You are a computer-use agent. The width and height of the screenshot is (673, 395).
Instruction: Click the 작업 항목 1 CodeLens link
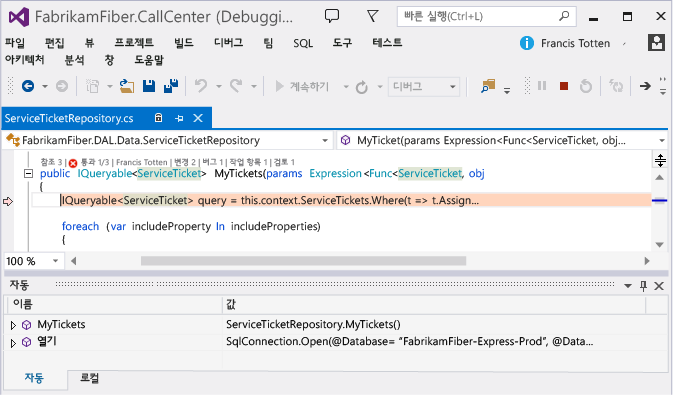click(x=249, y=162)
